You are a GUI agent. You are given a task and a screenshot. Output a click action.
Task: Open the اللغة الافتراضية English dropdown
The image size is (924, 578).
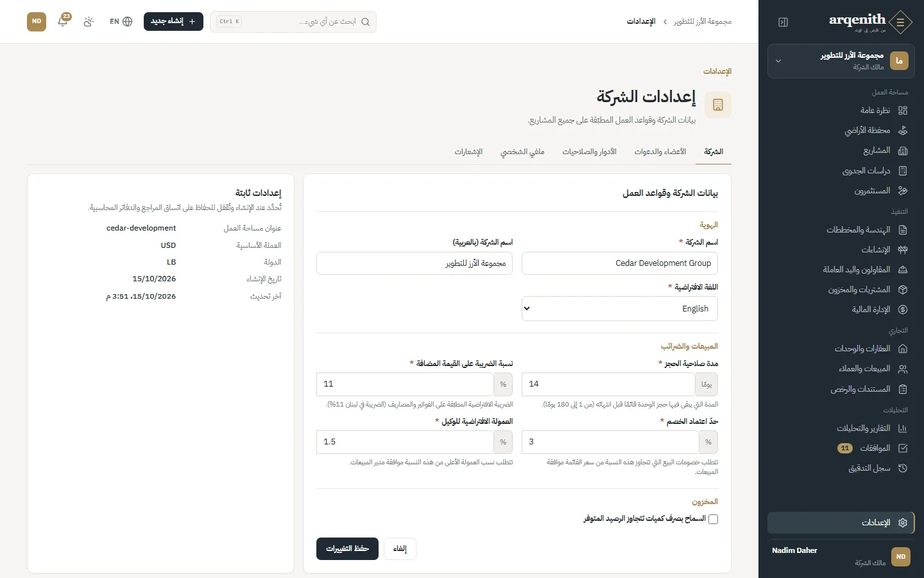pos(620,309)
